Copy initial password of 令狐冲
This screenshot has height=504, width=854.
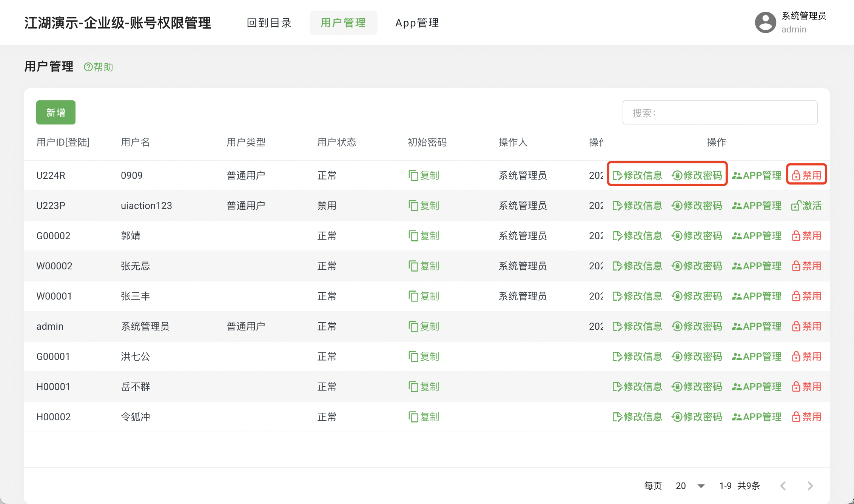pos(424,417)
